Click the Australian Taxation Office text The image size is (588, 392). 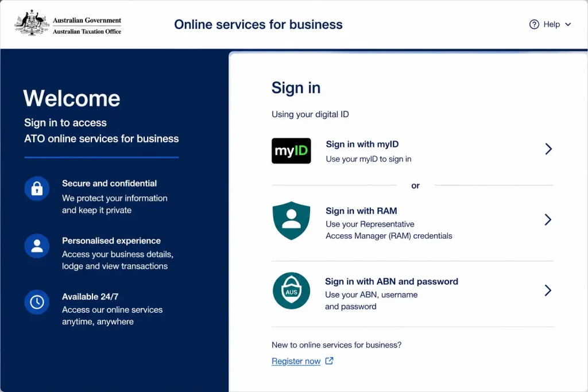[87, 32]
